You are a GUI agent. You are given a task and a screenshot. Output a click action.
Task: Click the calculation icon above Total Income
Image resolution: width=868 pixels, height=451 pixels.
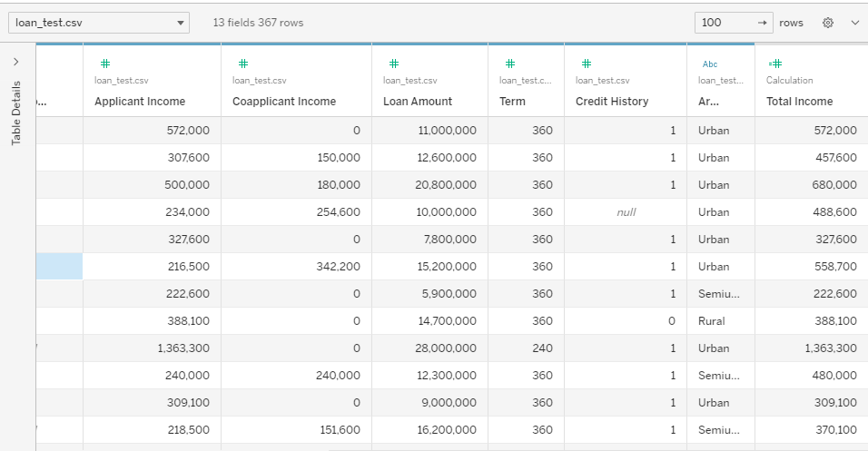click(775, 64)
